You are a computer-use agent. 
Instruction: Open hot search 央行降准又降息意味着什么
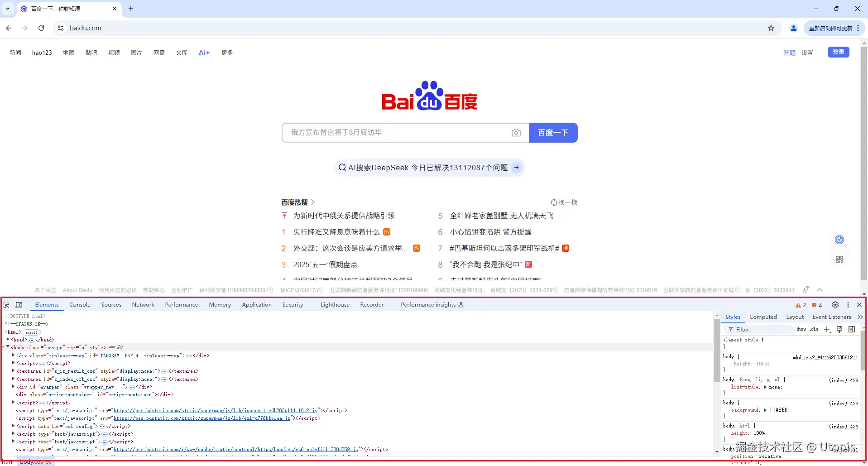[336, 232]
